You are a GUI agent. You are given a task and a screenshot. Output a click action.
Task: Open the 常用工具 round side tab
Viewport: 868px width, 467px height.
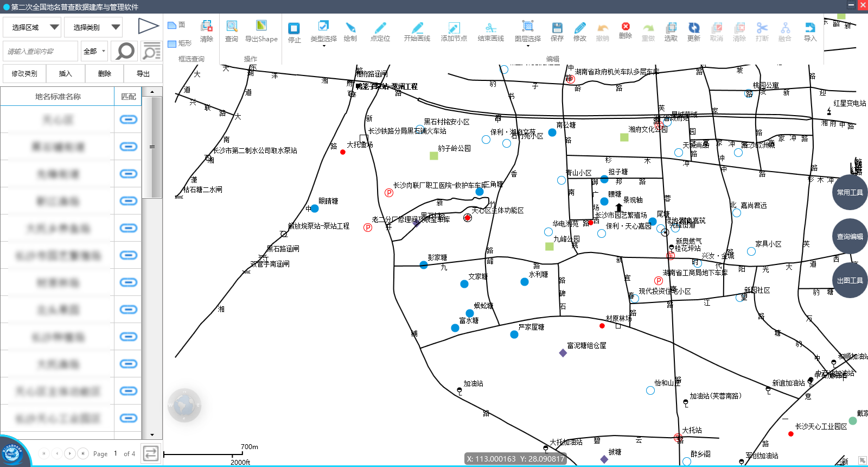click(850, 192)
